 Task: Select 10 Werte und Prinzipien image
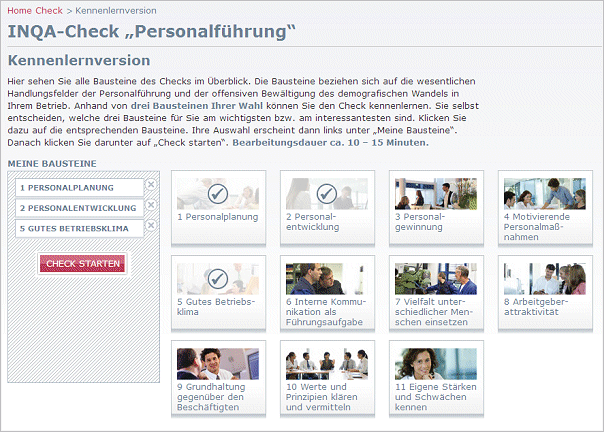[327, 364]
